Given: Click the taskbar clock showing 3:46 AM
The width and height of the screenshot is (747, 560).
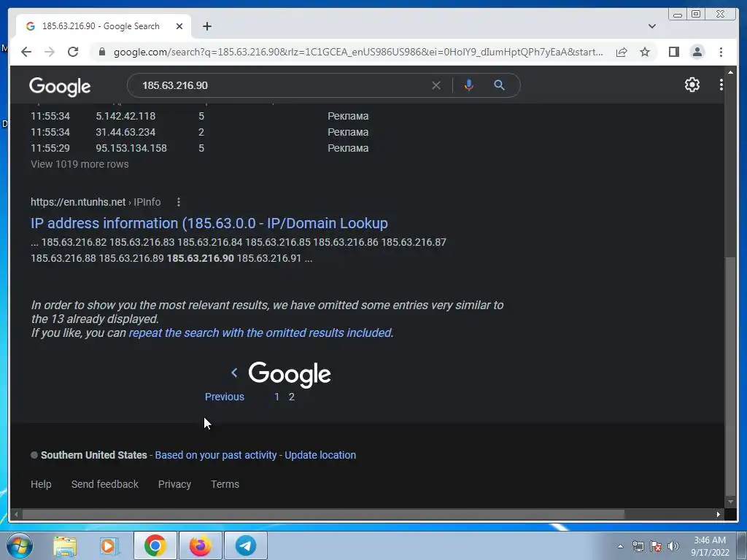Looking at the screenshot, I should [710, 546].
